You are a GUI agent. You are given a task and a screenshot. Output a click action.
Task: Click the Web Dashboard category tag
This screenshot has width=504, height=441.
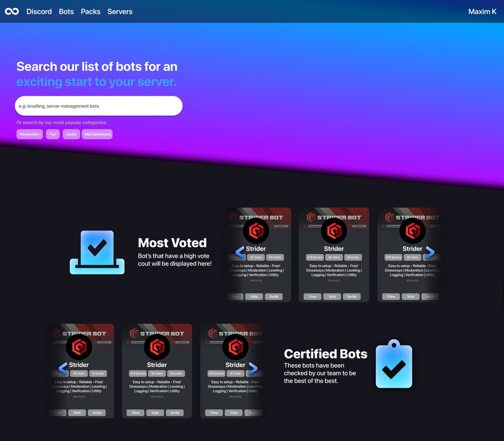[97, 134]
